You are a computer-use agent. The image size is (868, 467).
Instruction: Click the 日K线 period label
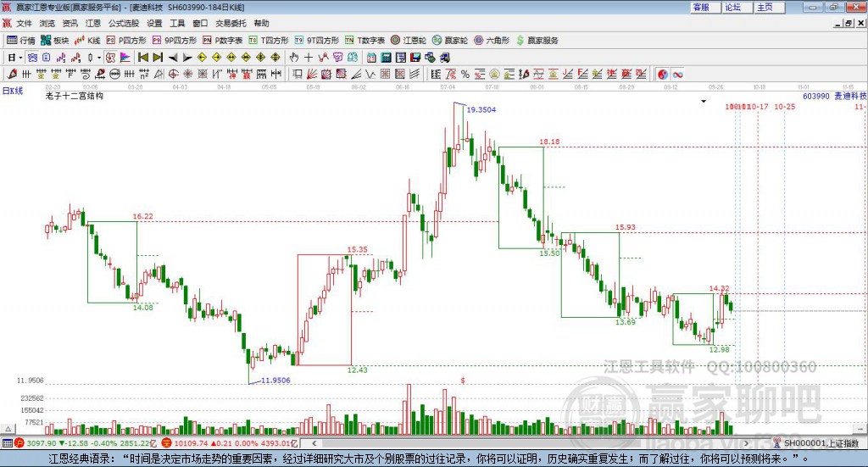click(12, 91)
